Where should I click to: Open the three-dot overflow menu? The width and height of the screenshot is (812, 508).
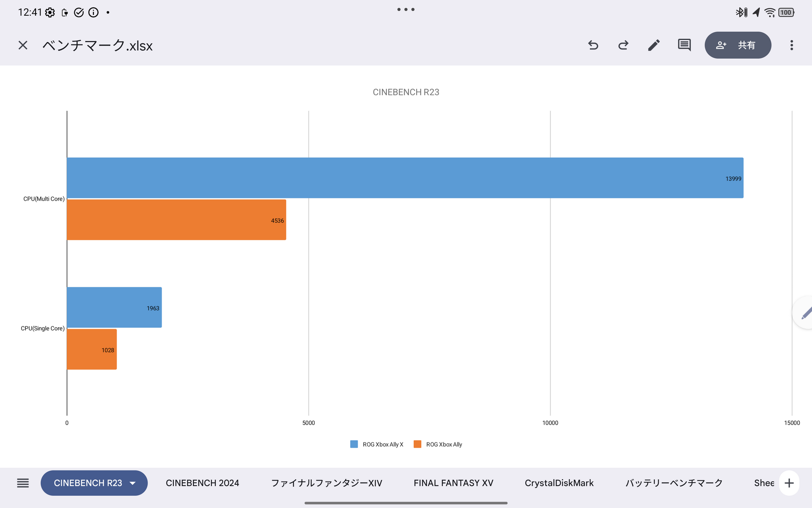point(792,45)
